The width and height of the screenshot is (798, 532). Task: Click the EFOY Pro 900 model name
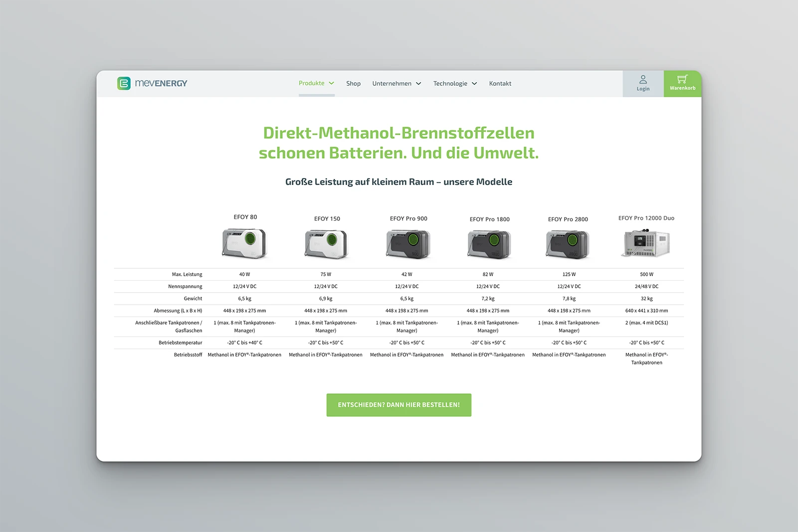[408, 219]
